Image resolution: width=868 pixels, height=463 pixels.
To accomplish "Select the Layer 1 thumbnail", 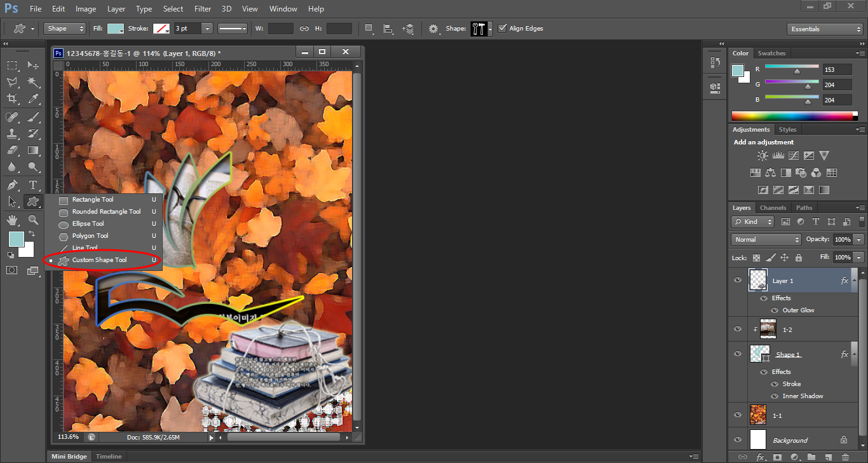I will (x=758, y=280).
